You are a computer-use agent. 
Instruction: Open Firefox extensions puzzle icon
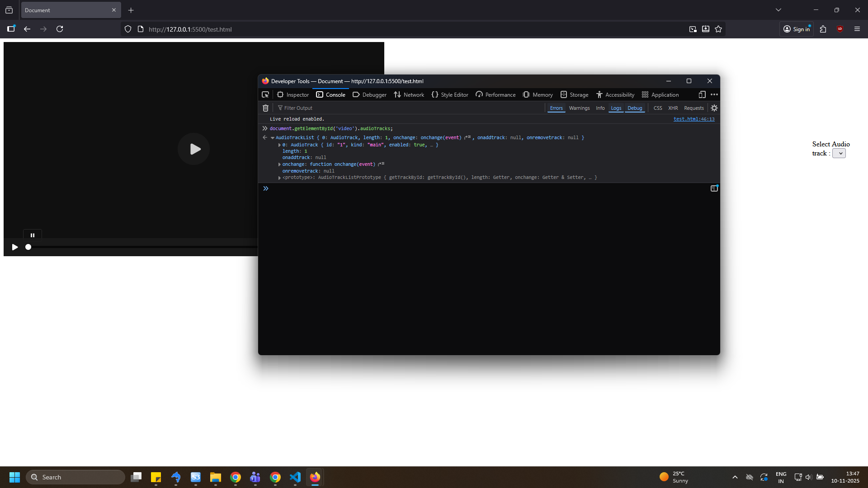click(823, 29)
